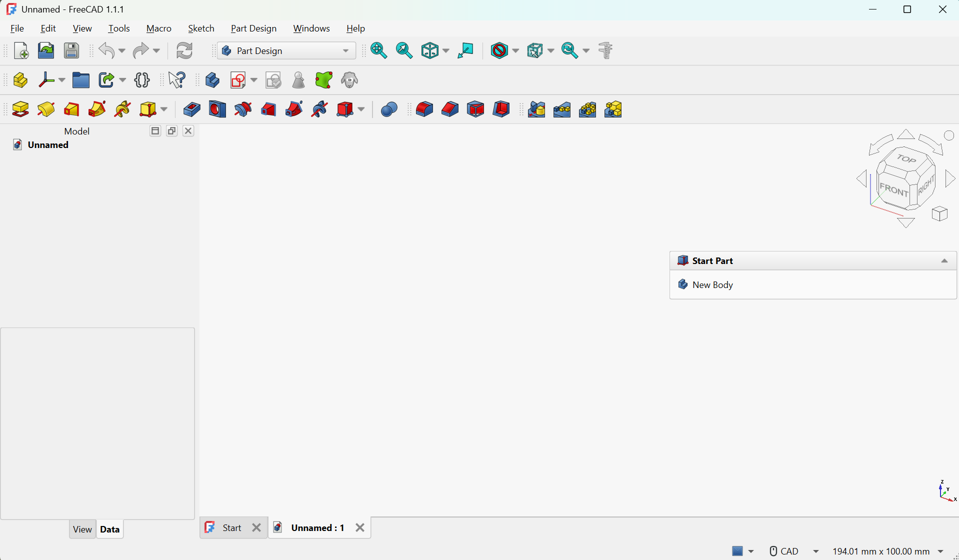Click the 194.01 mm x 100.00 mm dimensions
Screen dimensions: 959x560
[881, 551]
